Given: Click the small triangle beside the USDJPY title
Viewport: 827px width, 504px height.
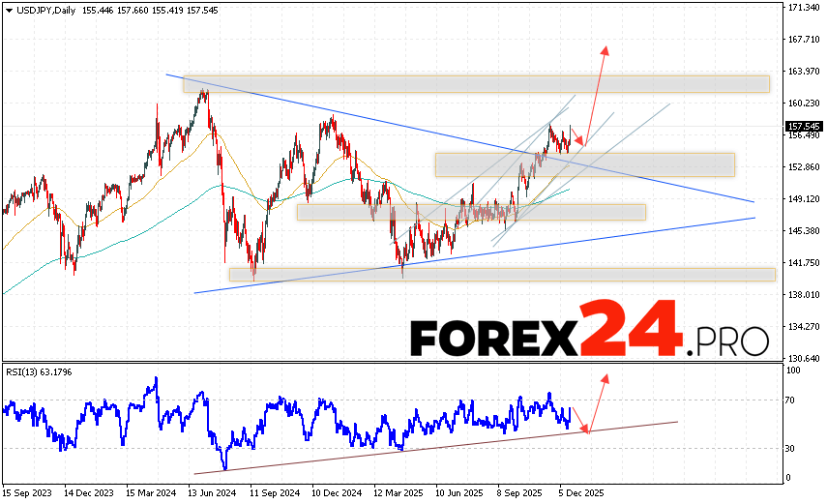Looking at the screenshot, I should tap(9, 10).
